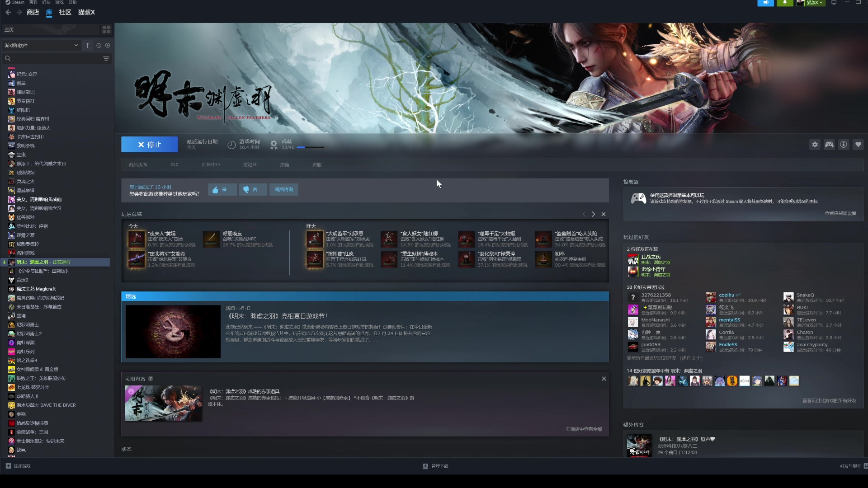This screenshot has width=868, height=488.
Task: Click the play time clock icon
Action: pyautogui.click(x=231, y=145)
